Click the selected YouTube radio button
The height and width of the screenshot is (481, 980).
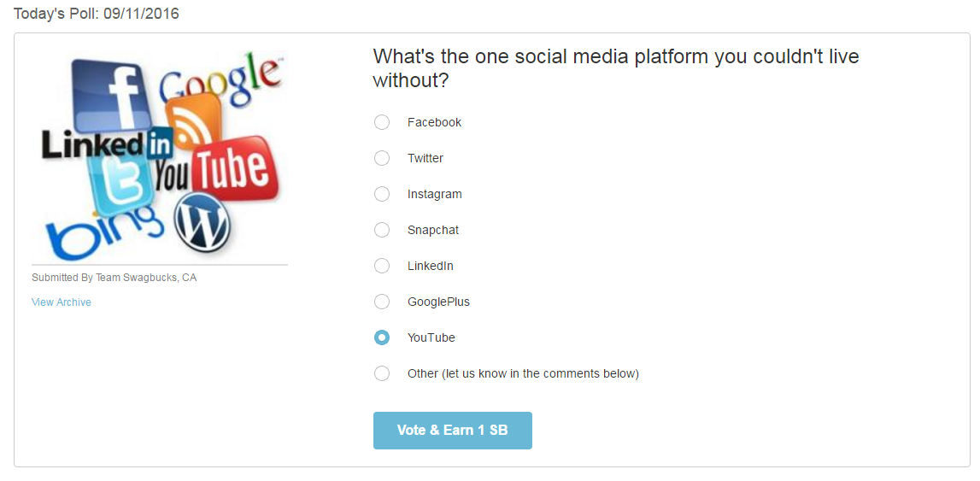click(382, 337)
